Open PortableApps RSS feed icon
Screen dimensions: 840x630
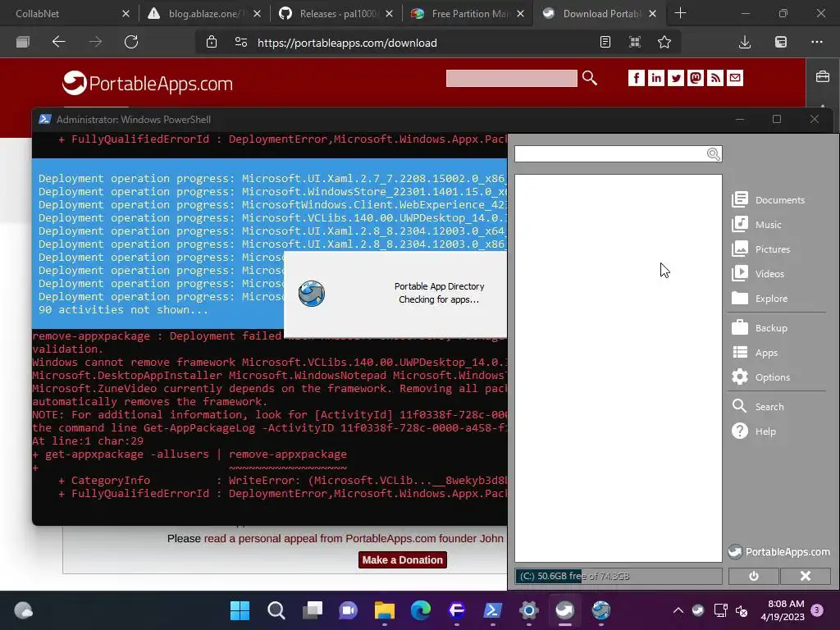point(715,78)
